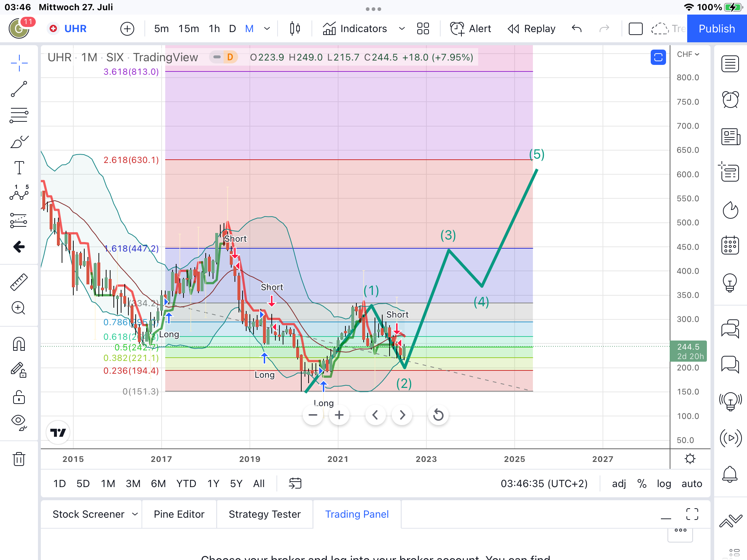Open the layout grid selector
This screenshot has height=560, width=747.
click(x=423, y=28)
